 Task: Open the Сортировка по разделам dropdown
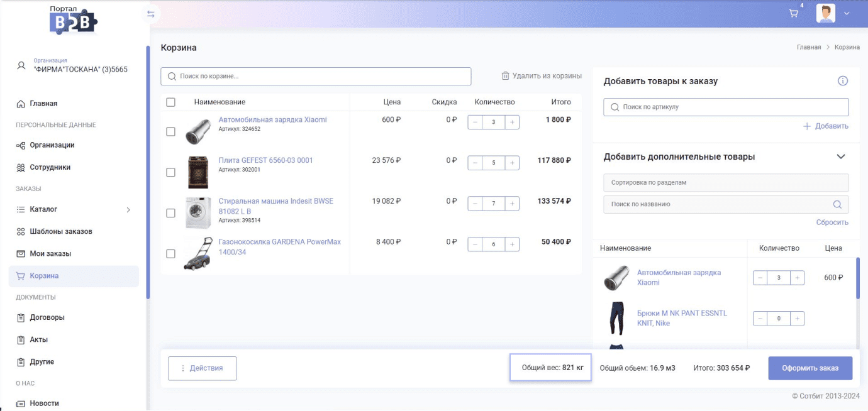(x=726, y=183)
